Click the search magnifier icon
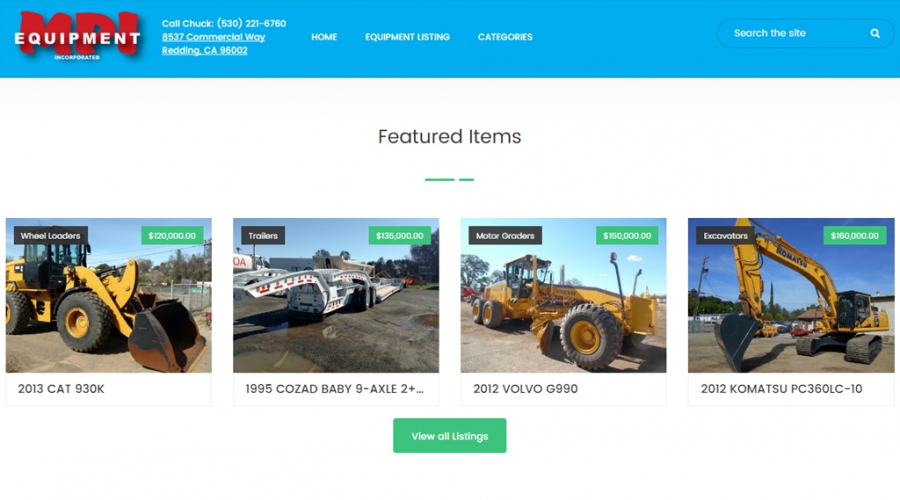This screenshot has height=500, width=900. tap(875, 33)
